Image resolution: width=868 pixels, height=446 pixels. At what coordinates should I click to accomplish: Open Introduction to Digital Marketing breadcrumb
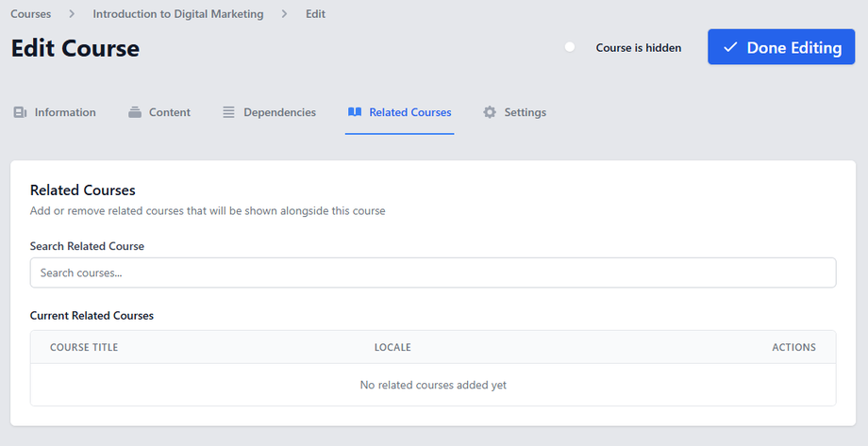(177, 14)
